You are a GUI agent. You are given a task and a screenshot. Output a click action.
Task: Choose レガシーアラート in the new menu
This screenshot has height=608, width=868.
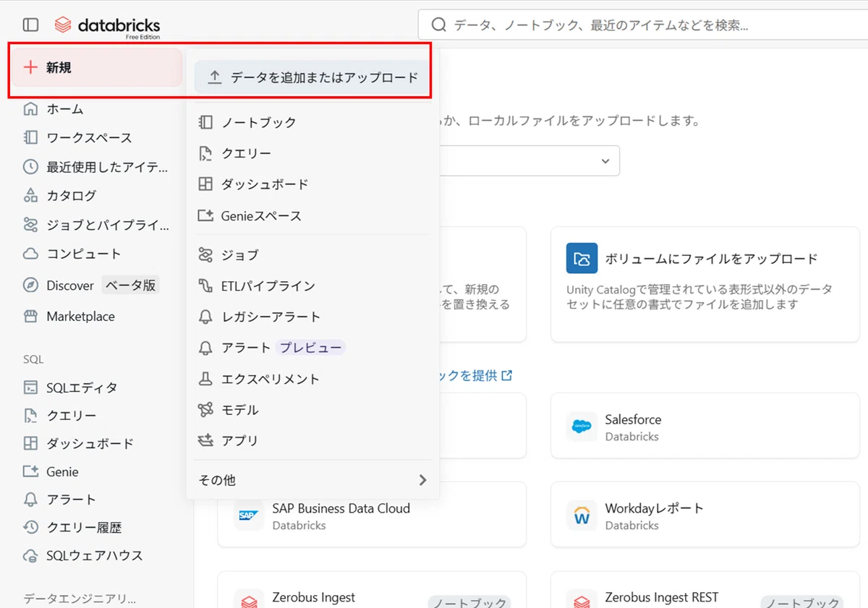click(x=313, y=317)
